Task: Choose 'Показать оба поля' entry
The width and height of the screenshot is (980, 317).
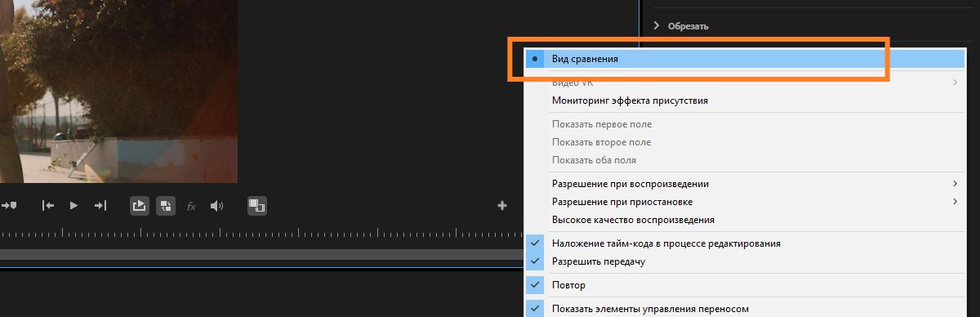Action: 744,160
